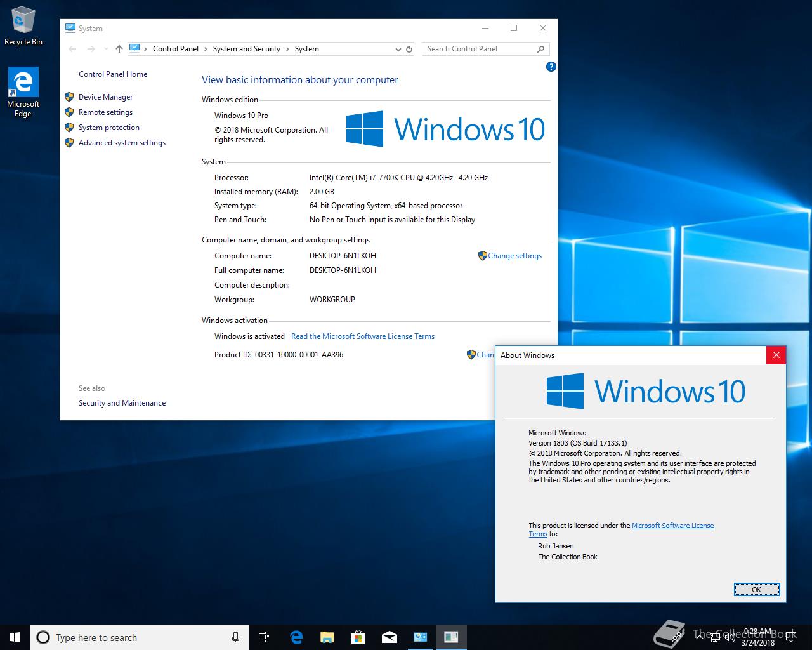Click the Intel Core i7-7700K processor text

[398, 178]
